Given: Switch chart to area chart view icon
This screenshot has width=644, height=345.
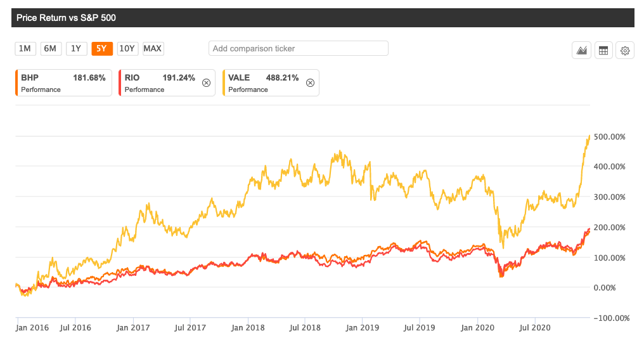Looking at the screenshot, I should (581, 51).
